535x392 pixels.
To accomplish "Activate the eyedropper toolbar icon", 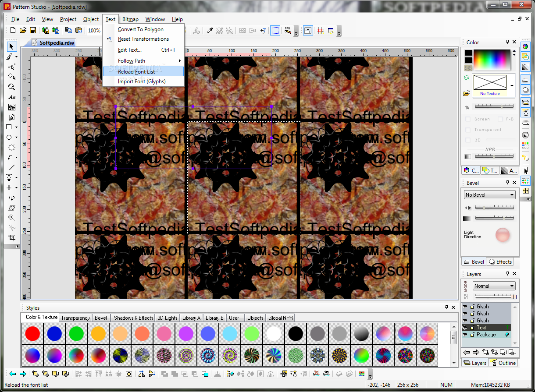I will point(210,30).
